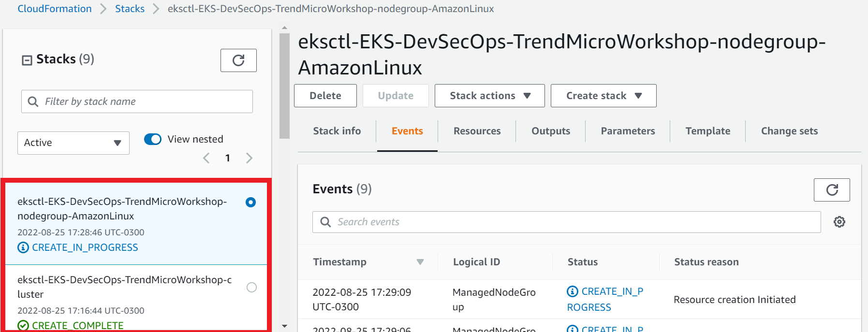
Task: Click the stacks panel vertical scrollbar
Action: 284,86
